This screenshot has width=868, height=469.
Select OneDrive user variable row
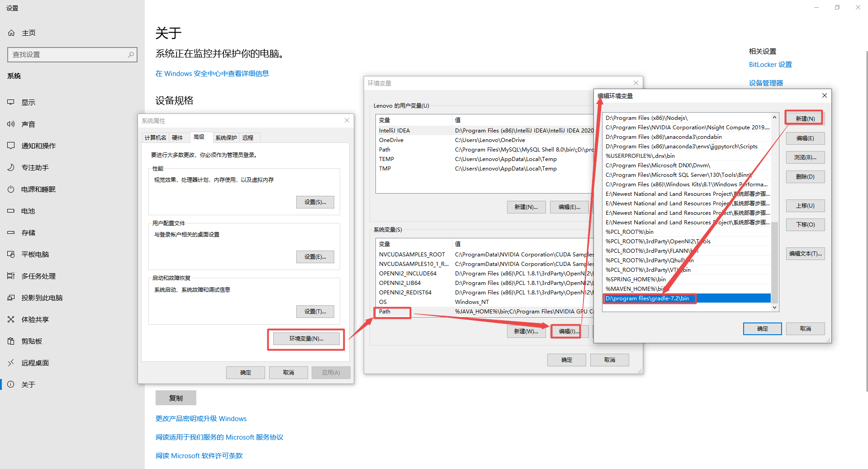click(x=484, y=140)
